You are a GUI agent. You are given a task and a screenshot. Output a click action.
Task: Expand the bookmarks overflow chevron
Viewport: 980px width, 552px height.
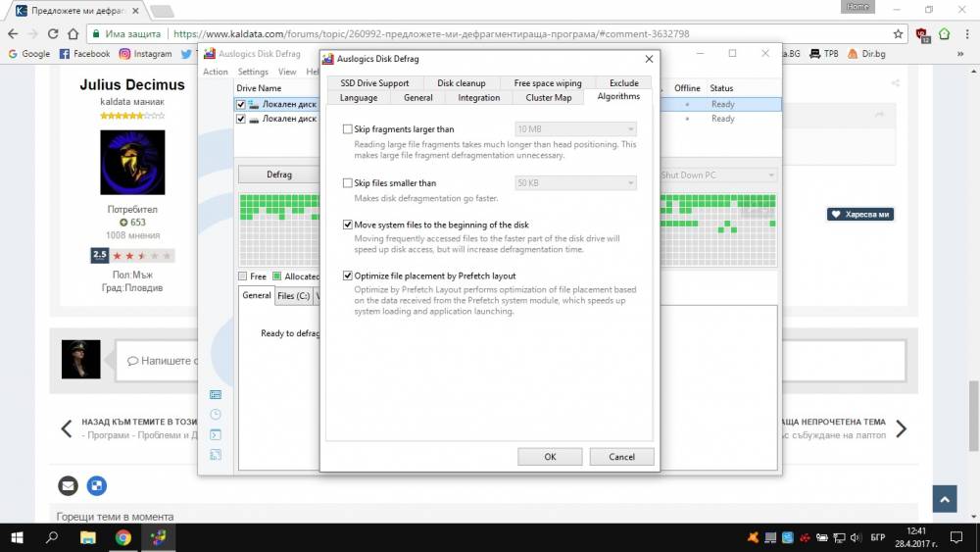tap(960, 54)
